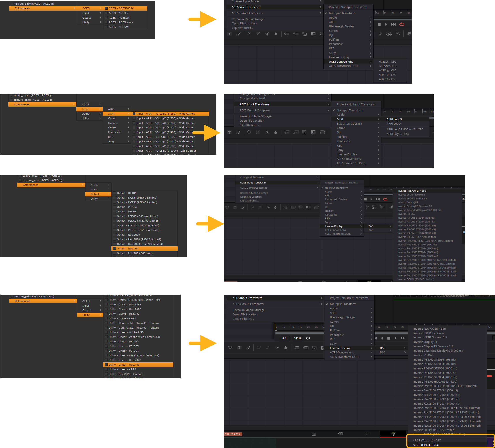This screenshot has width=495, height=448.
Task: Click the Color Corrector dotted-circle icon below the 0.0 field
Action: point(259,348)
